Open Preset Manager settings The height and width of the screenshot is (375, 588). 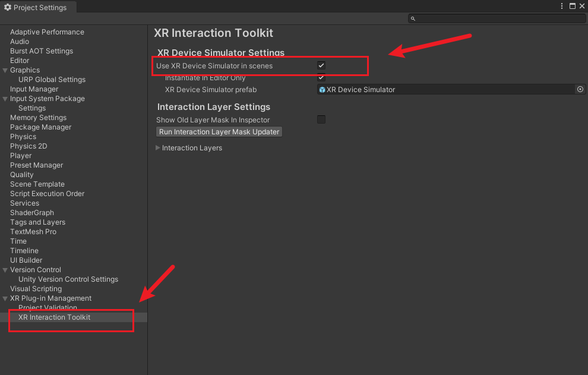tap(36, 165)
